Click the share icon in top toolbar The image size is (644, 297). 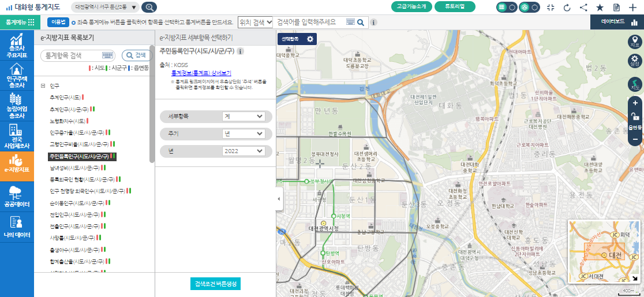tap(583, 8)
